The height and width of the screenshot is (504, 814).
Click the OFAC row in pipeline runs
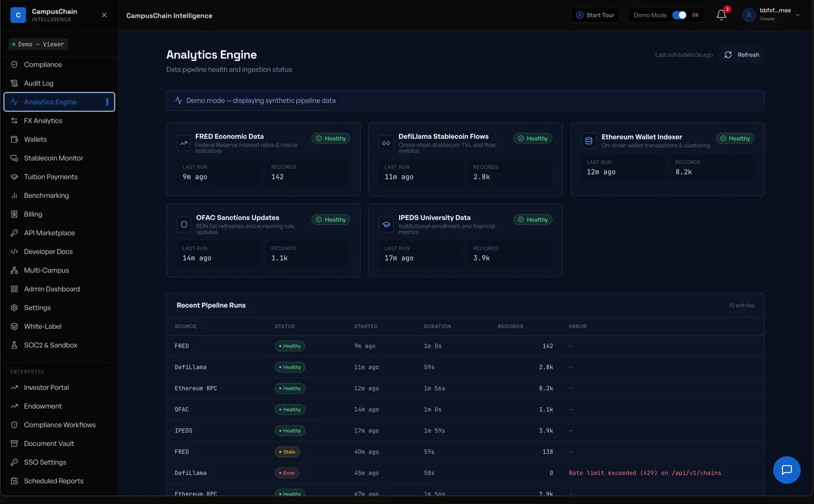[465, 409]
